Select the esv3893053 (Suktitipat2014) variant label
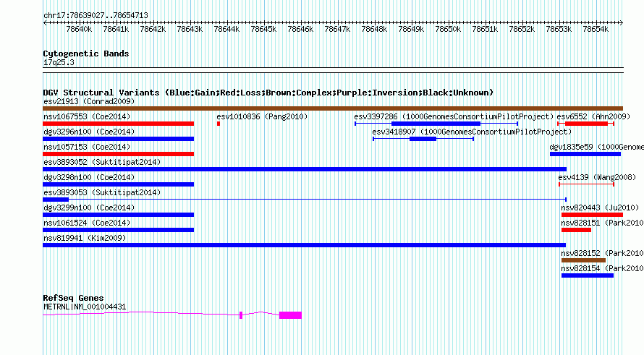 (102, 193)
